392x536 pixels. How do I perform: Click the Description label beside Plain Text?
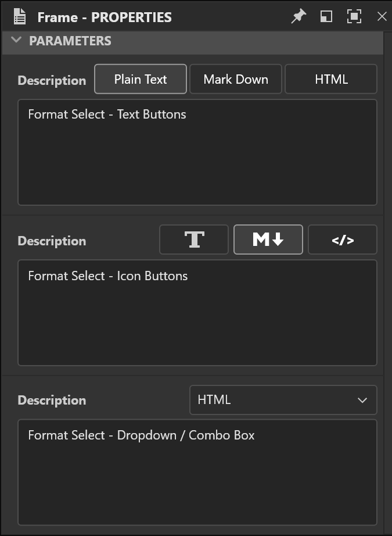click(52, 80)
